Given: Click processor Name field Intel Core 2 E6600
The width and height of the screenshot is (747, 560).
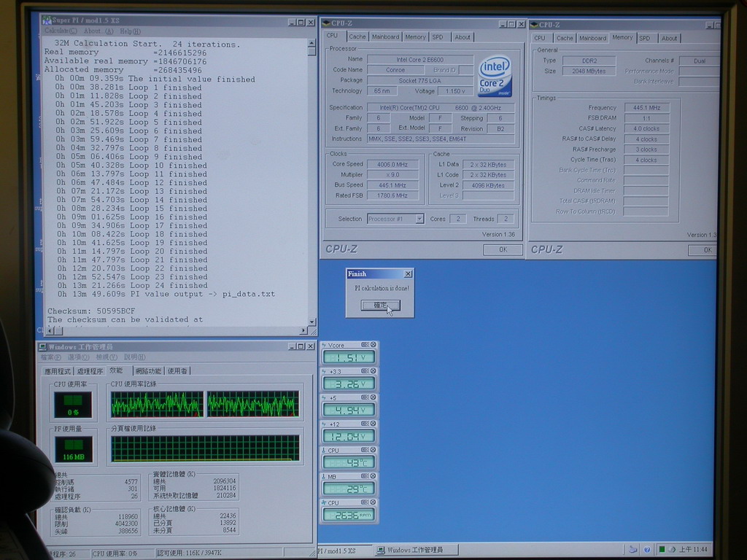Looking at the screenshot, I should point(420,60).
